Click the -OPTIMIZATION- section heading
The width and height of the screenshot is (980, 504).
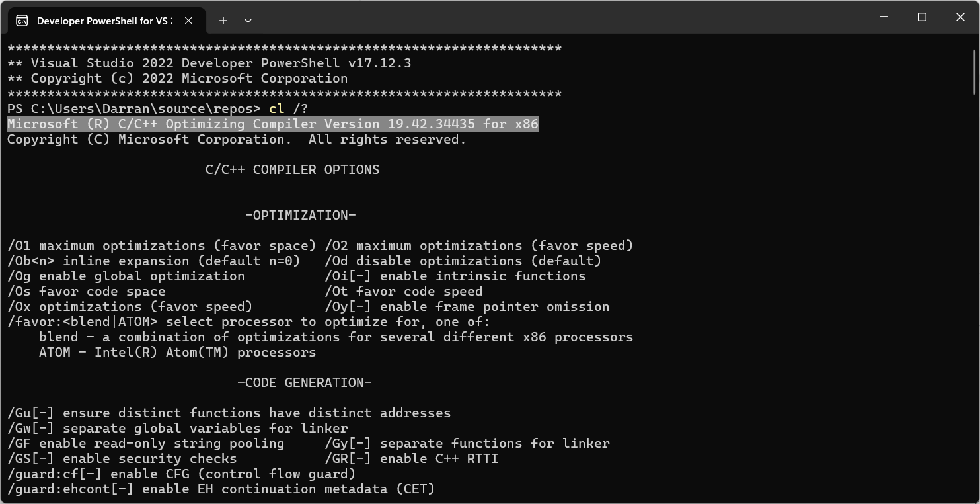click(x=301, y=216)
